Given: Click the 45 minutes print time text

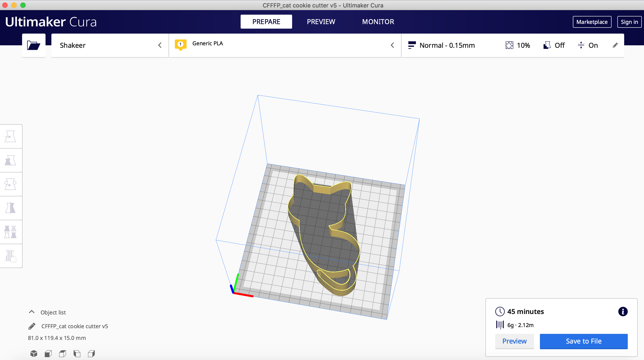Looking at the screenshot, I should 525,312.
